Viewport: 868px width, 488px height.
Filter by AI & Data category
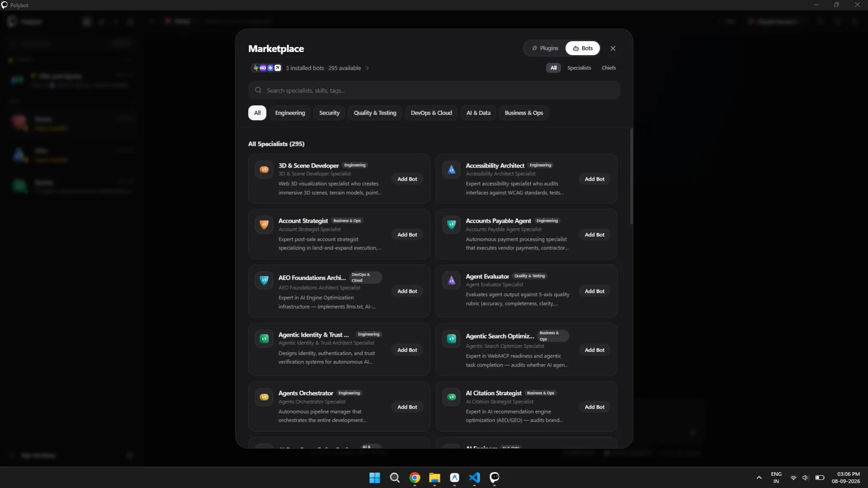pyautogui.click(x=478, y=113)
